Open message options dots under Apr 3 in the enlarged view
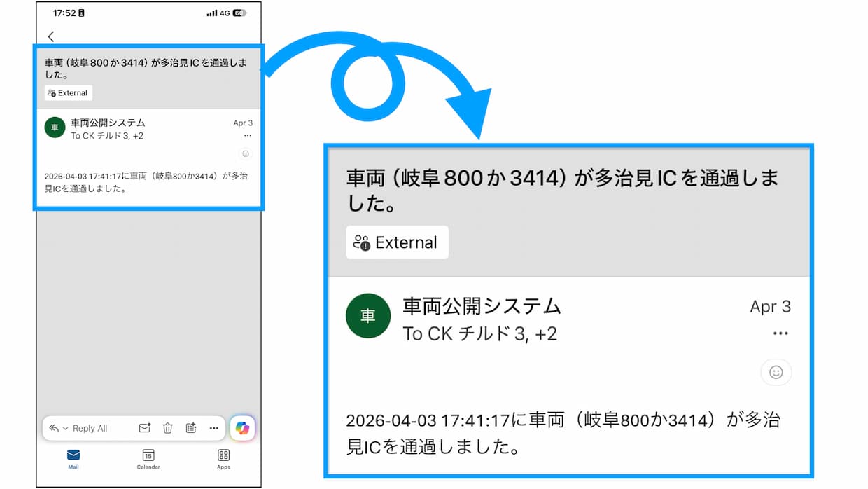 (780, 333)
